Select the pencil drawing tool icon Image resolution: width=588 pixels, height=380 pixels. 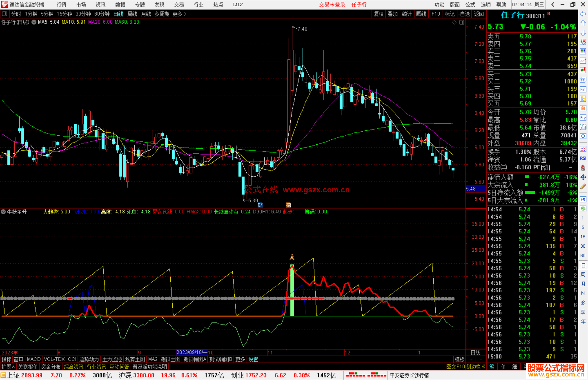coord(583,187)
